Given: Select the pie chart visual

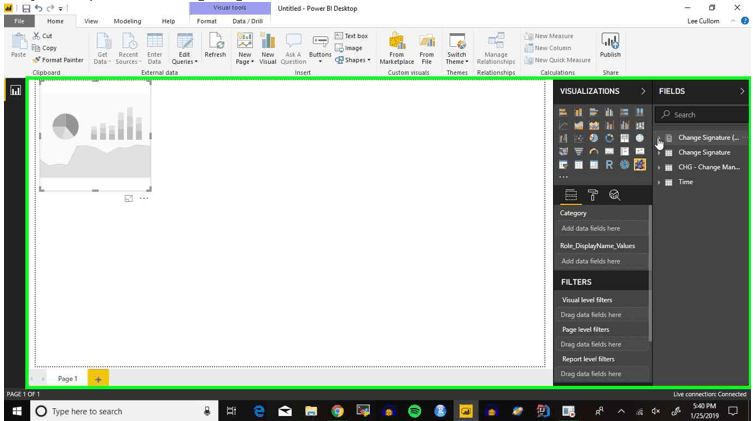Looking at the screenshot, I should tap(594, 138).
